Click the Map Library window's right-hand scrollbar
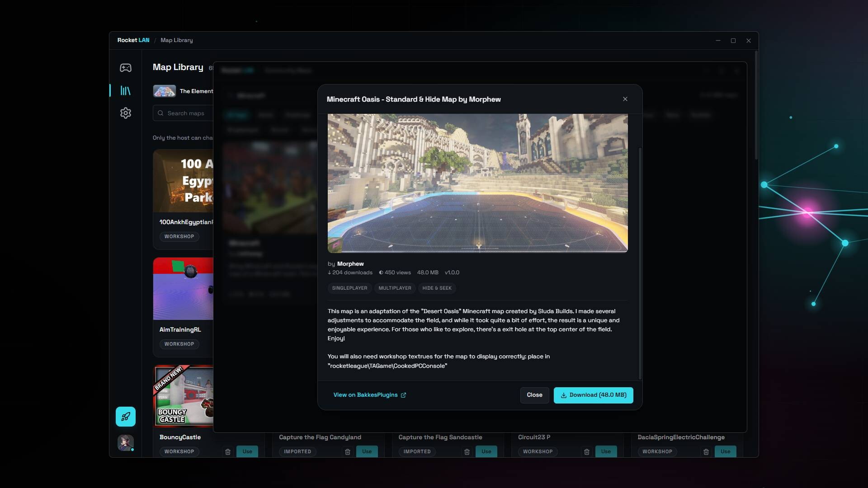 point(756,105)
